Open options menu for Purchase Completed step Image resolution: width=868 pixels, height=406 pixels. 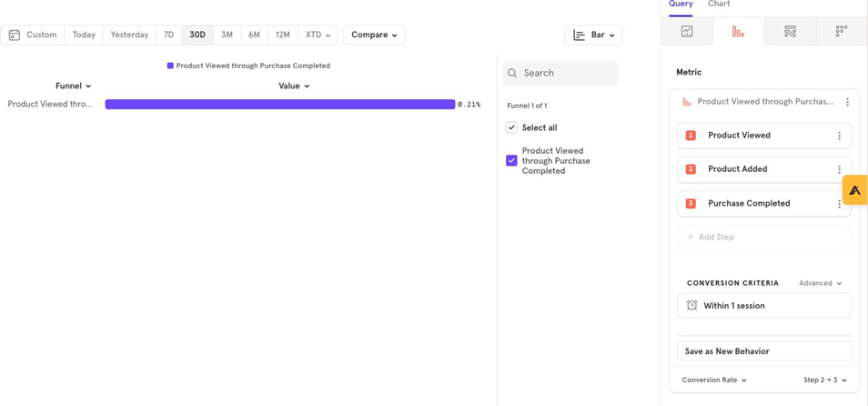click(839, 204)
